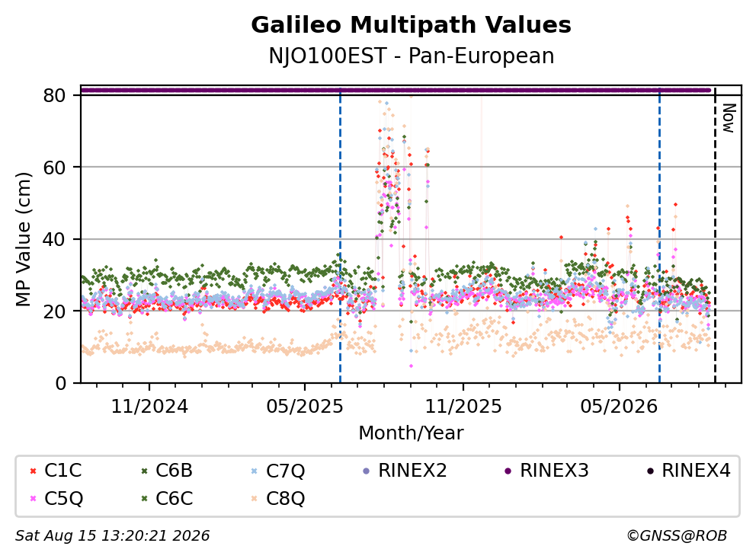Click the 80 y-axis tick label
The height and width of the screenshot is (559, 756).
click(x=54, y=95)
